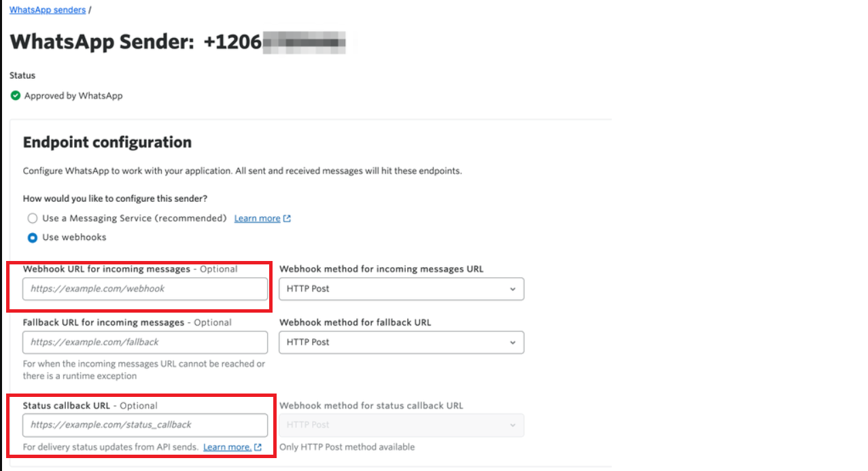The width and height of the screenshot is (868, 471).
Task: Open incoming messages webhook method dropdown
Action: (401, 289)
